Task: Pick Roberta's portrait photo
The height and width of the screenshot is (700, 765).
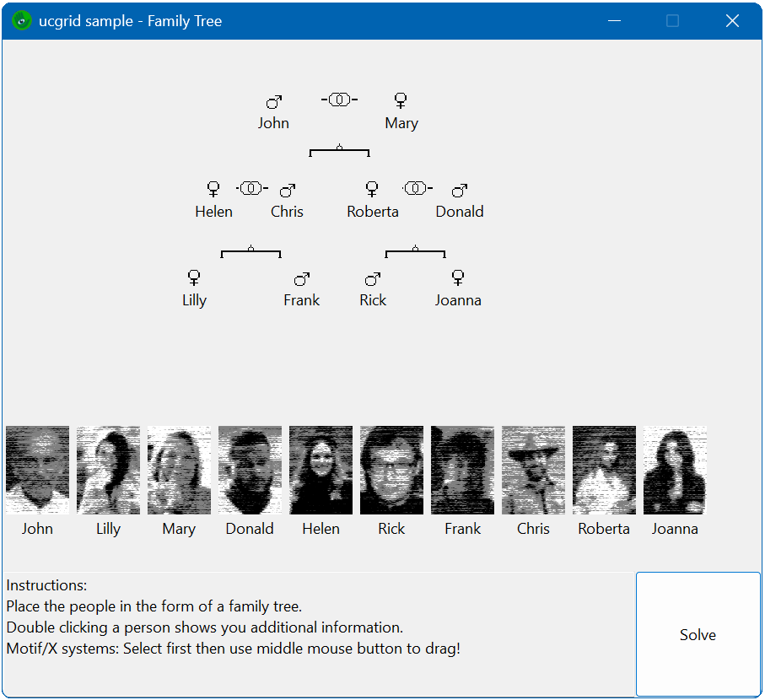Action: (604, 470)
